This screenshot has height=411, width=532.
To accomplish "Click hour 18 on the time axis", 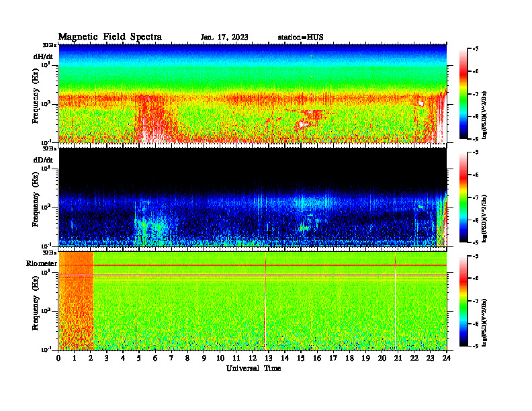I will coord(349,359).
